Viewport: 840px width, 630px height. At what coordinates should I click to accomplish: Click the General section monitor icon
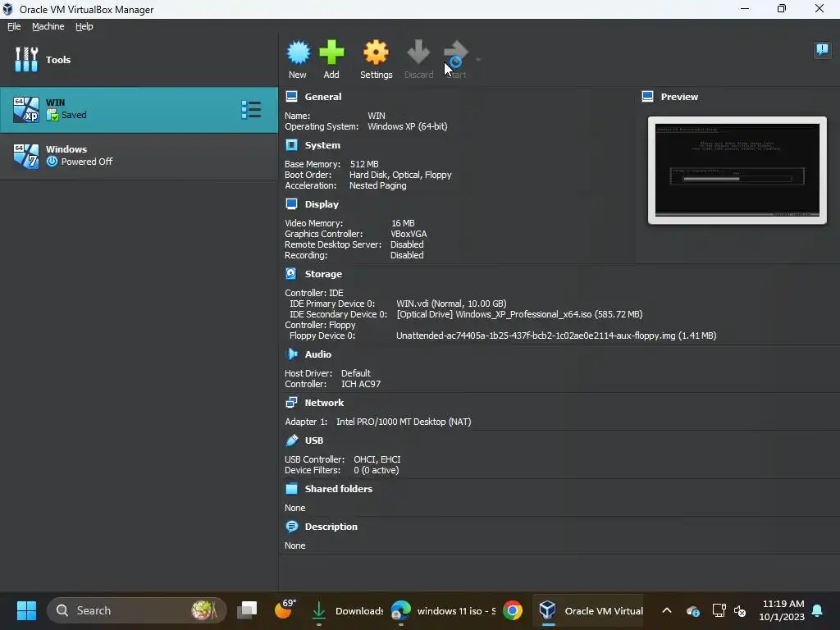291,97
